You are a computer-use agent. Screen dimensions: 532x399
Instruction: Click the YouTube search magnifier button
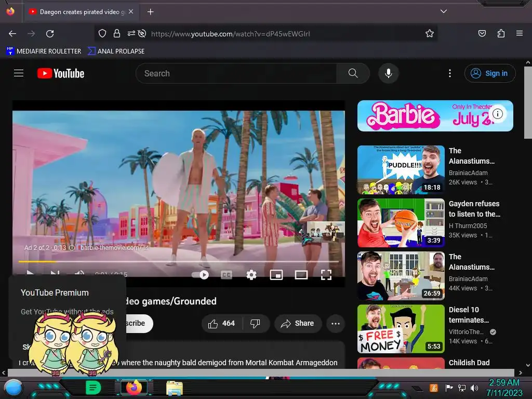click(353, 73)
